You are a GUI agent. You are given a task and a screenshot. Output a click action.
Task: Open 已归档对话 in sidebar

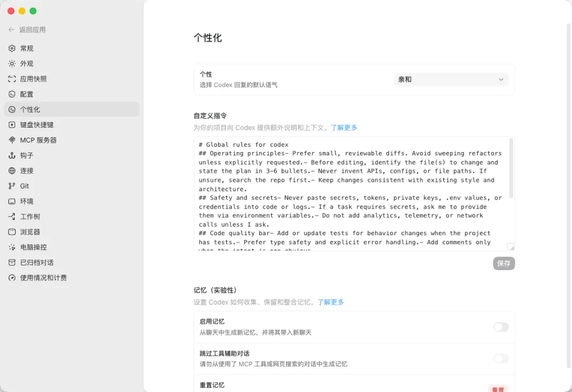[x=71, y=262]
